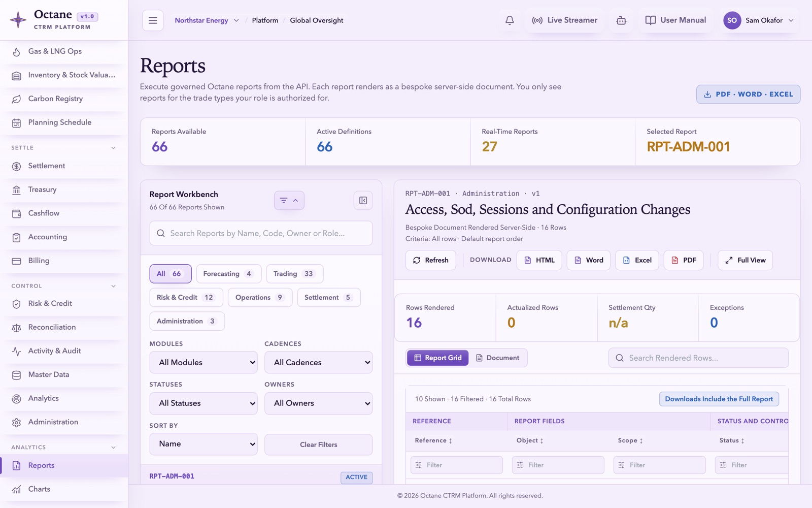Click the Billing card icon

coord(16,261)
